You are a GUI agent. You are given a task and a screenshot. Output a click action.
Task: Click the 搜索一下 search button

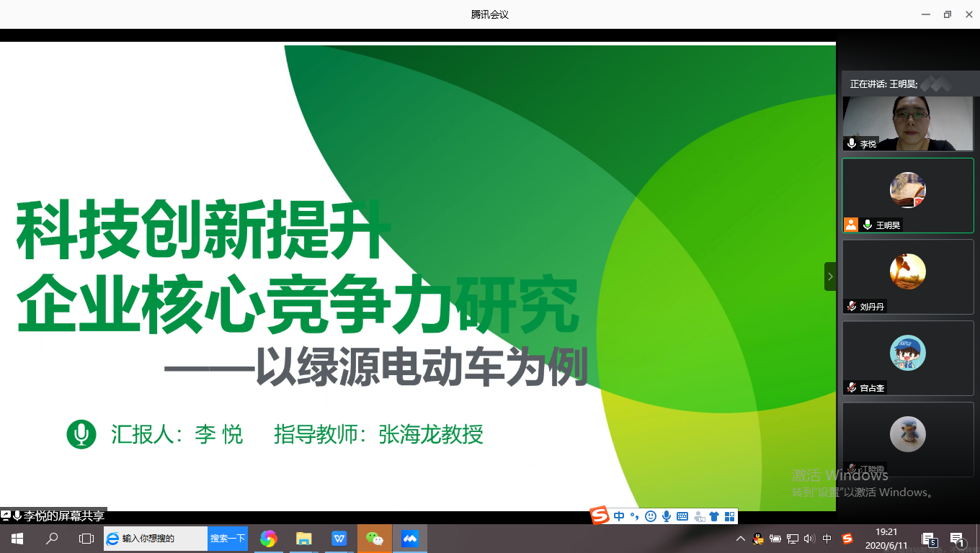pyautogui.click(x=228, y=539)
